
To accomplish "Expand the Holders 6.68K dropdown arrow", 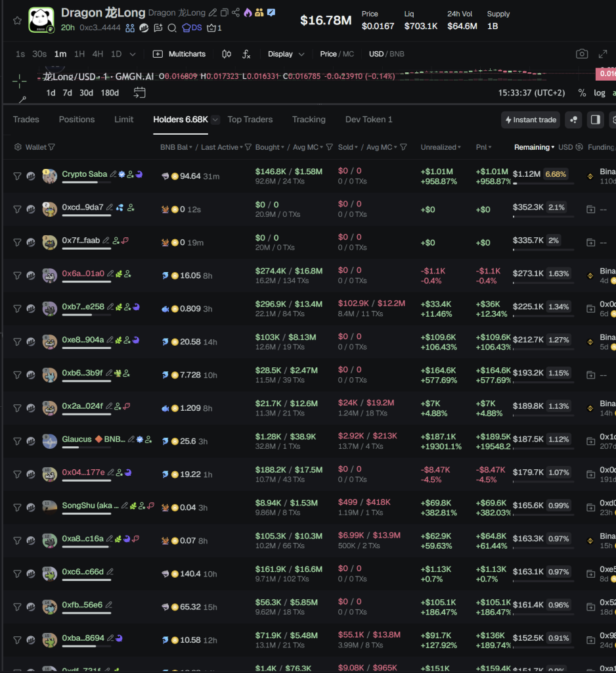I will click(215, 120).
